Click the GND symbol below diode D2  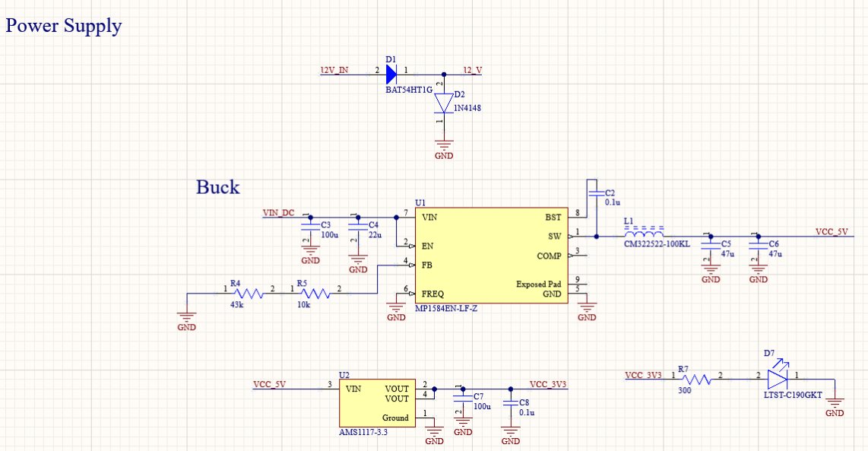[x=444, y=150]
